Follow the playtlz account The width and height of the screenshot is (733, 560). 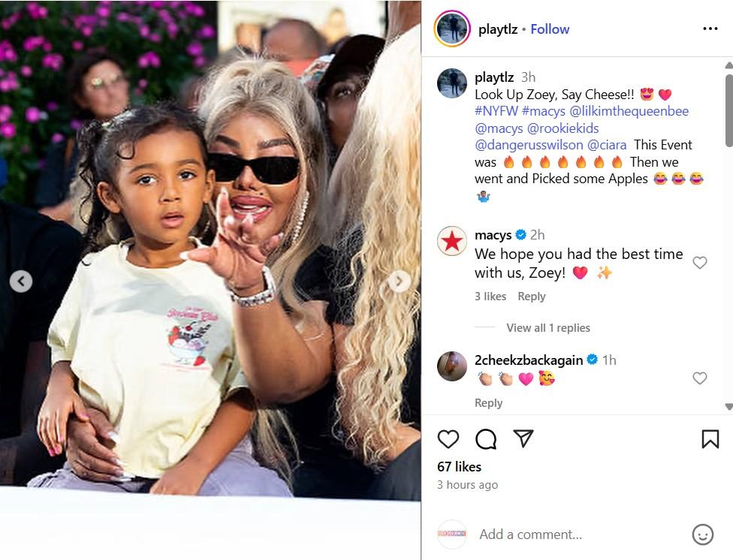[x=550, y=29]
